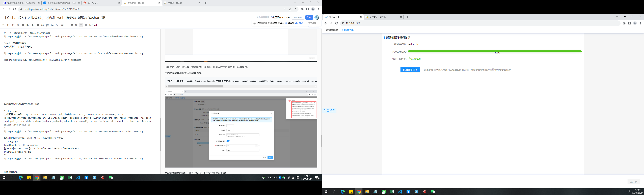Open the tab search chevron in the right browser
Image resolution: width=644 pixels, height=195 pixels.
pyautogui.click(x=617, y=16)
